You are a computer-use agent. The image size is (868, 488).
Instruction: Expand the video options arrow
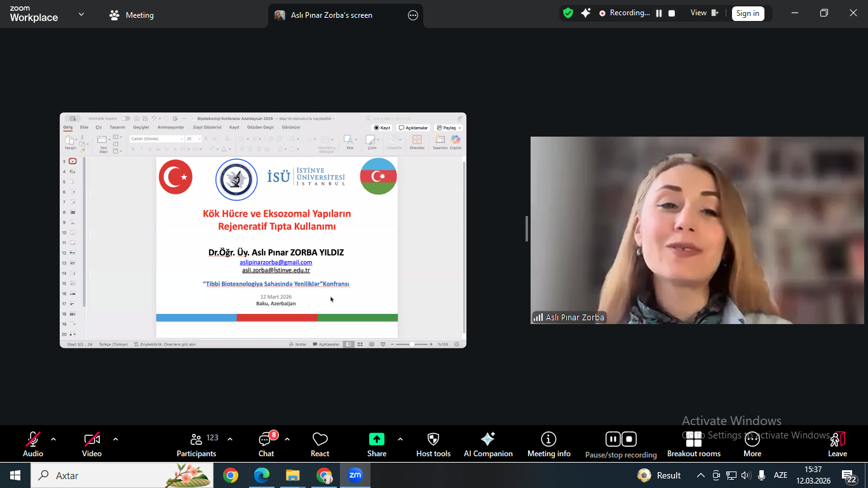click(x=116, y=439)
